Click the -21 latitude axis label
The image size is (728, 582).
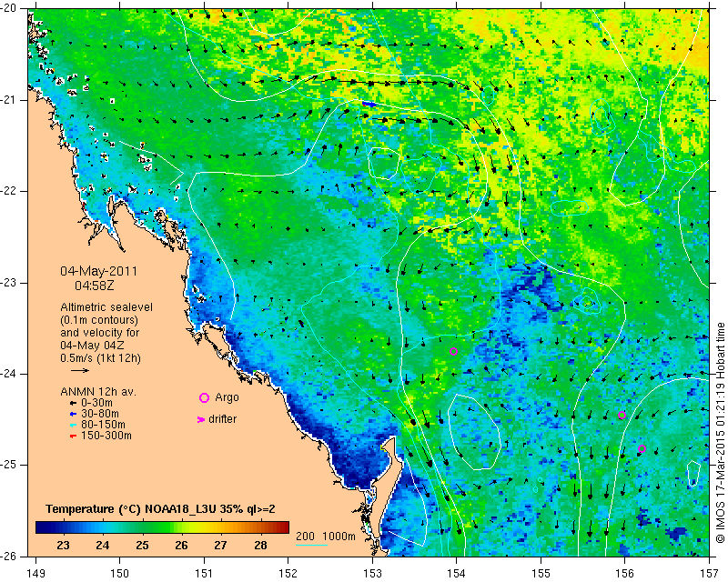tap(8, 100)
